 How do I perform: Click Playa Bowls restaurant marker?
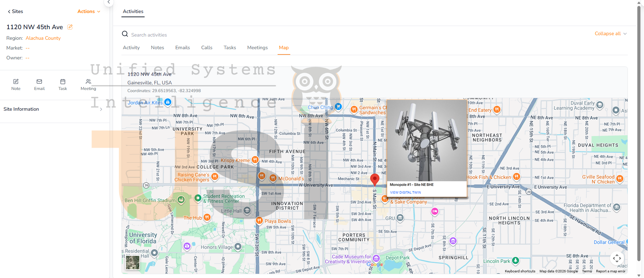point(259,221)
